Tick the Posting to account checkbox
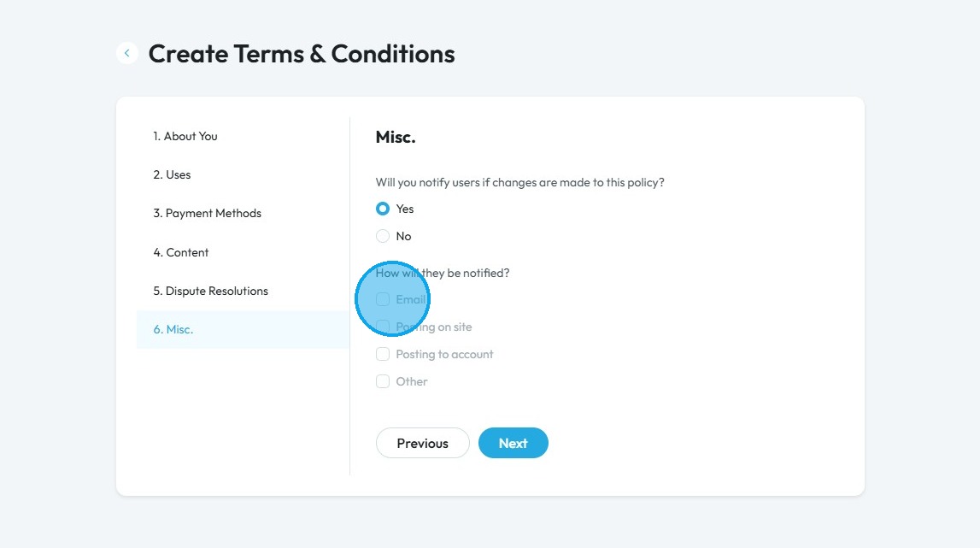Screen dimensions: 980x548 383,354
